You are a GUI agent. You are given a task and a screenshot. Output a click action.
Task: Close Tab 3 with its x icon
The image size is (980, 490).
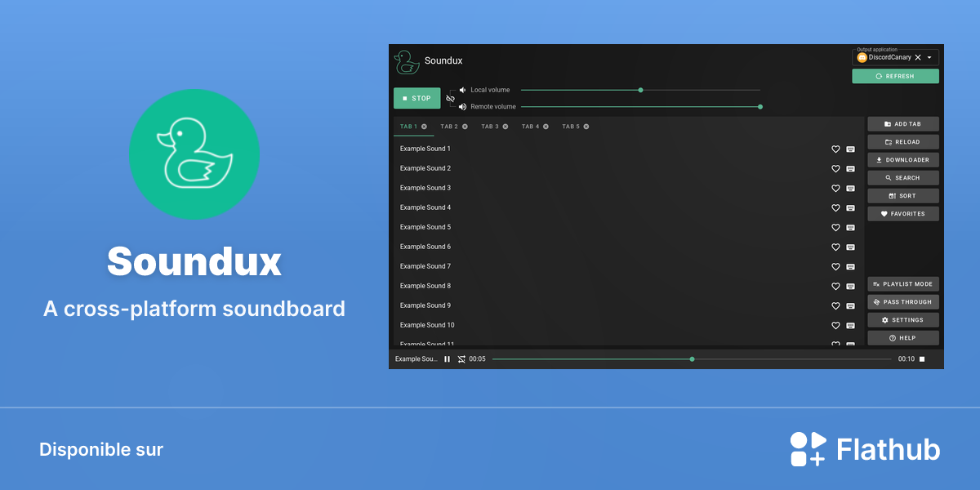pyautogui.click(x=506, y=127)
